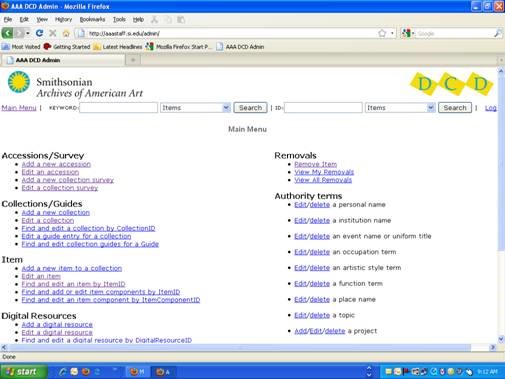Image resolution: width=505 pixels, height=379 pixels.
Task: Open View All Removals link
Action: click(323, 180)
